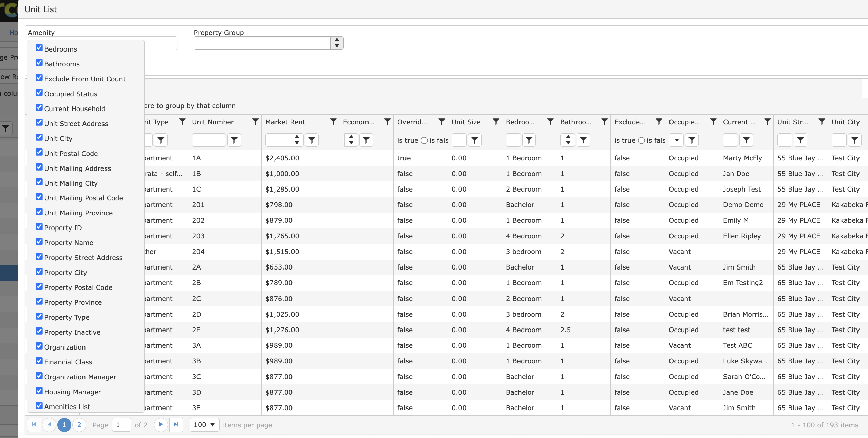Uncheck the Occupied Status column checkbox
The height and width of the screenshot is (438, 868).
(x=39, y=93)
